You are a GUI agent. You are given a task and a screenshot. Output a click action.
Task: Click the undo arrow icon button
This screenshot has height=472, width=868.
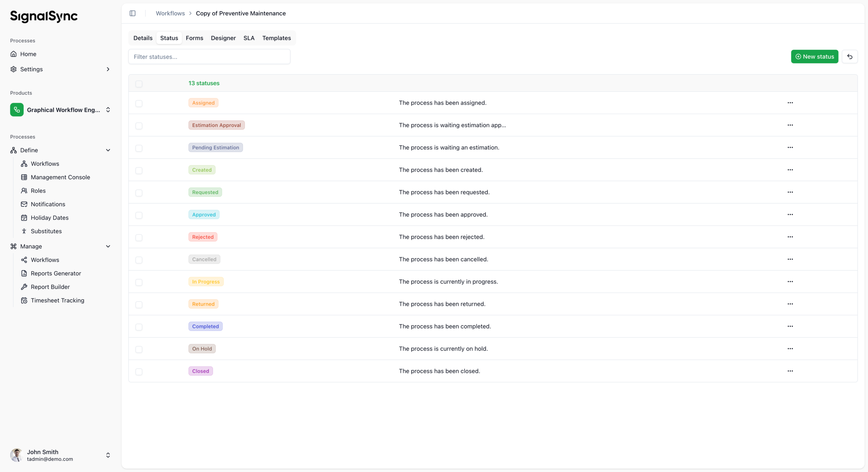tap(850, 57)
